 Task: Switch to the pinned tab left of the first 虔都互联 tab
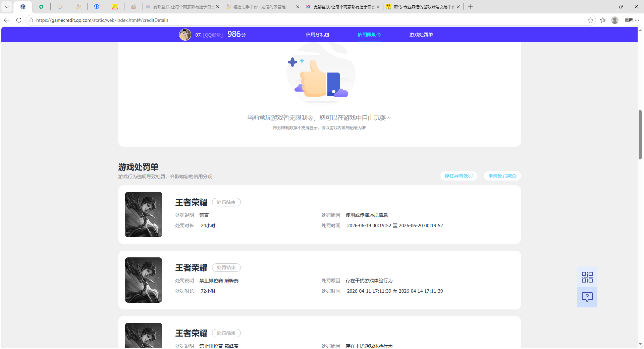pos(133,7)
